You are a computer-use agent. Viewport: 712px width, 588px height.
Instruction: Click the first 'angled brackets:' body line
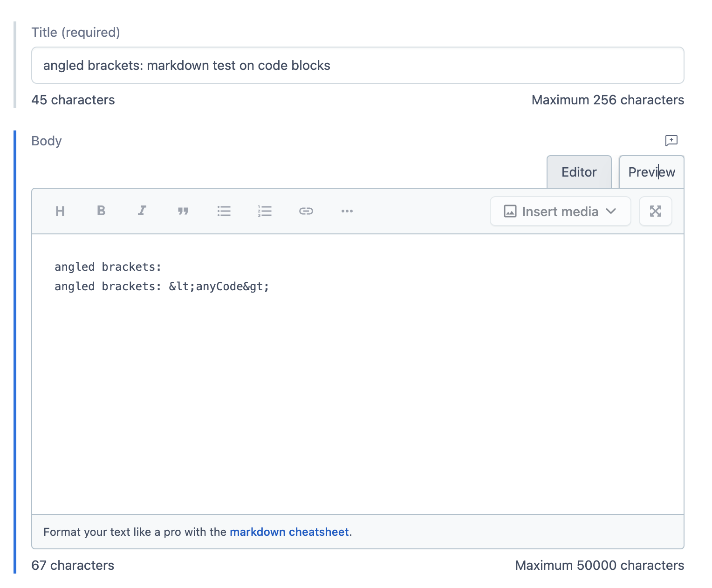pyautogui.click(x=108, y=267)
